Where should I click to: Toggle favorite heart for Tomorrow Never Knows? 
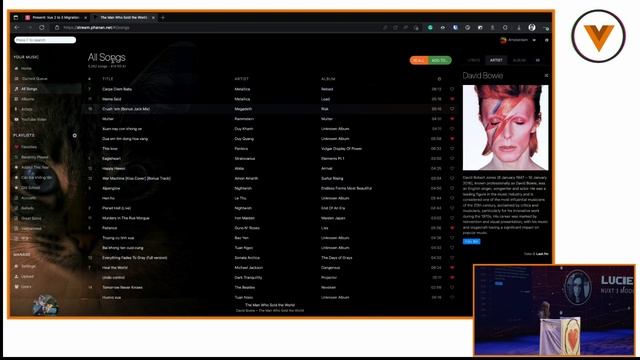coord(452,287)
